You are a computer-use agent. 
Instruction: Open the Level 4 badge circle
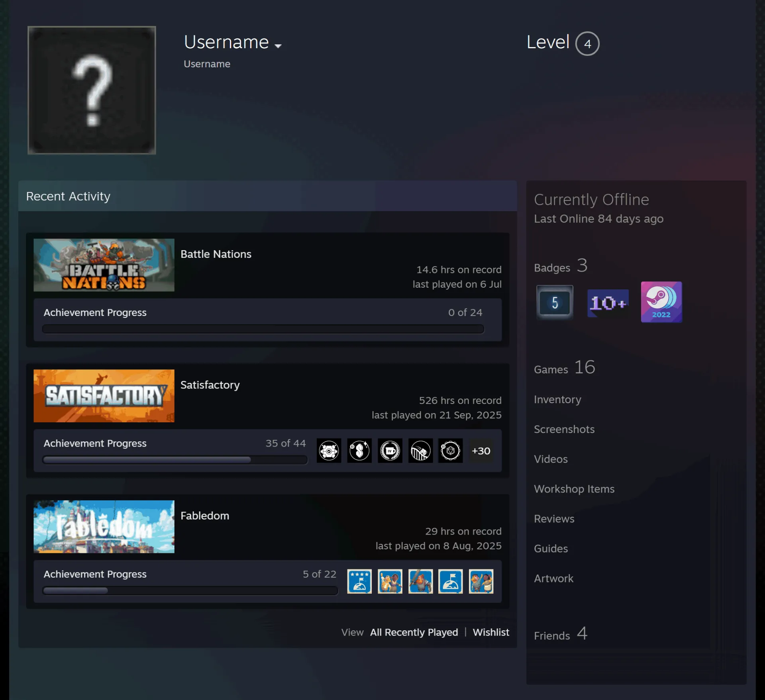click(587, 43)
